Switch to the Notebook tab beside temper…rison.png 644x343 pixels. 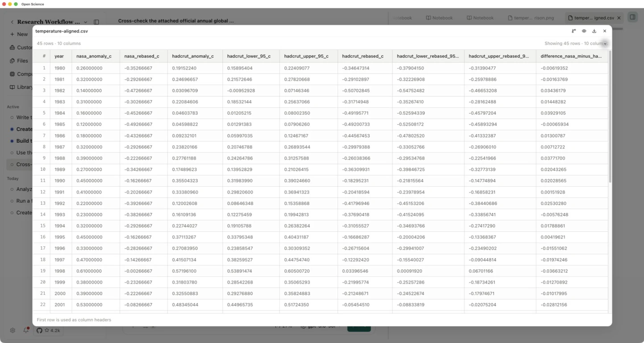tap(480, 18)
